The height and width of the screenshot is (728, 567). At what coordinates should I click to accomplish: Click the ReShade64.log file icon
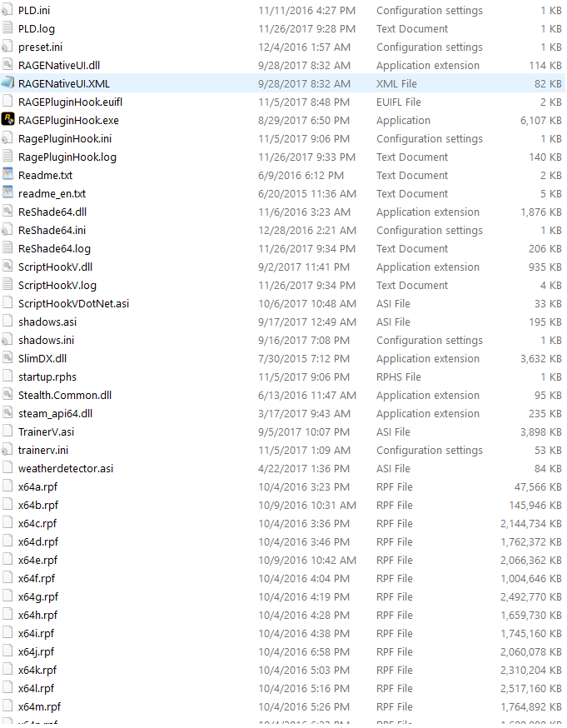7,248
